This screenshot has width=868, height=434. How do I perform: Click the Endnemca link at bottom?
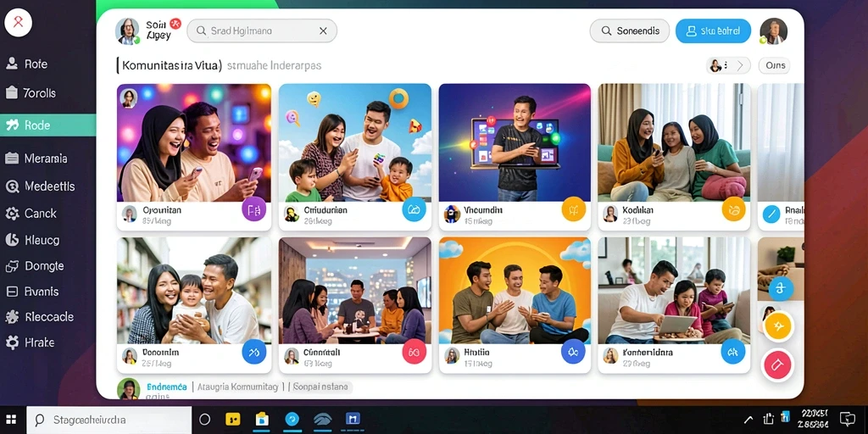tap(167, 387)
